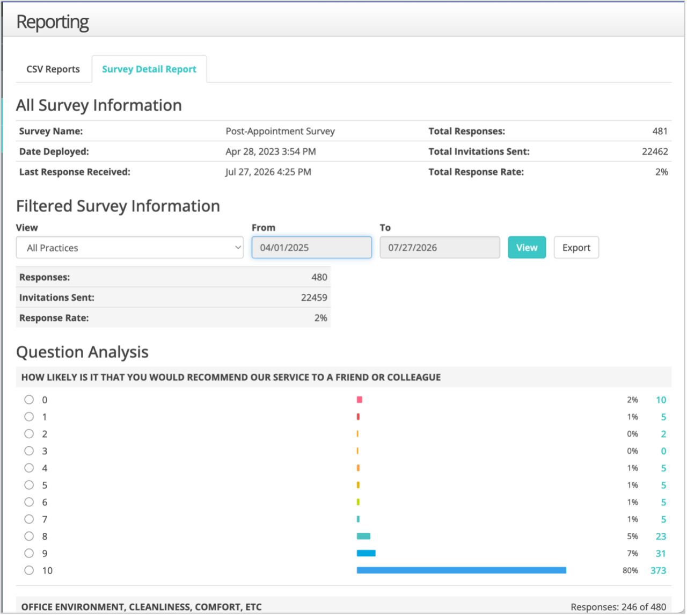Select radio button for rating 5
The width and height of the screenshot is (687, 616).
coord(29,485)
